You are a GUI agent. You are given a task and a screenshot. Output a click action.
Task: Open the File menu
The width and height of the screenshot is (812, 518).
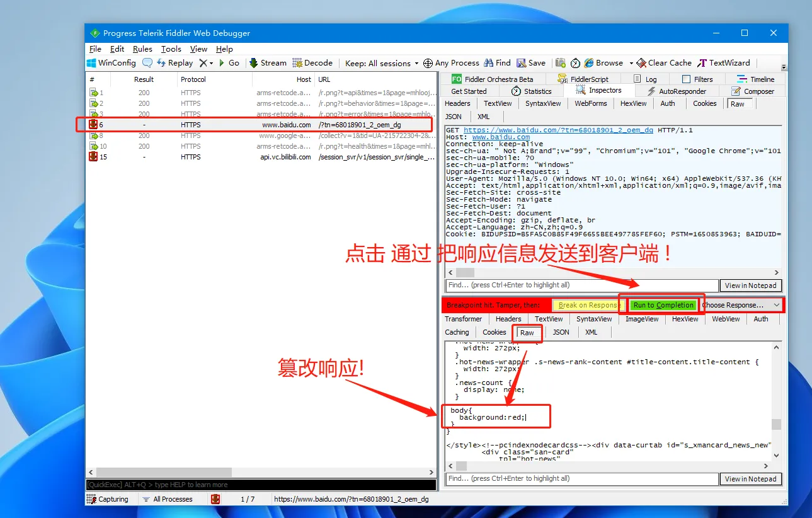tap(95, 49)
